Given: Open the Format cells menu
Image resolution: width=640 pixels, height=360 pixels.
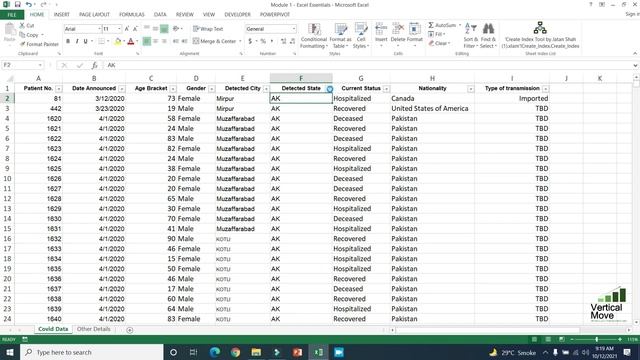Looking at the screenshot, I should pyautogui.click(x=415, y=35).
